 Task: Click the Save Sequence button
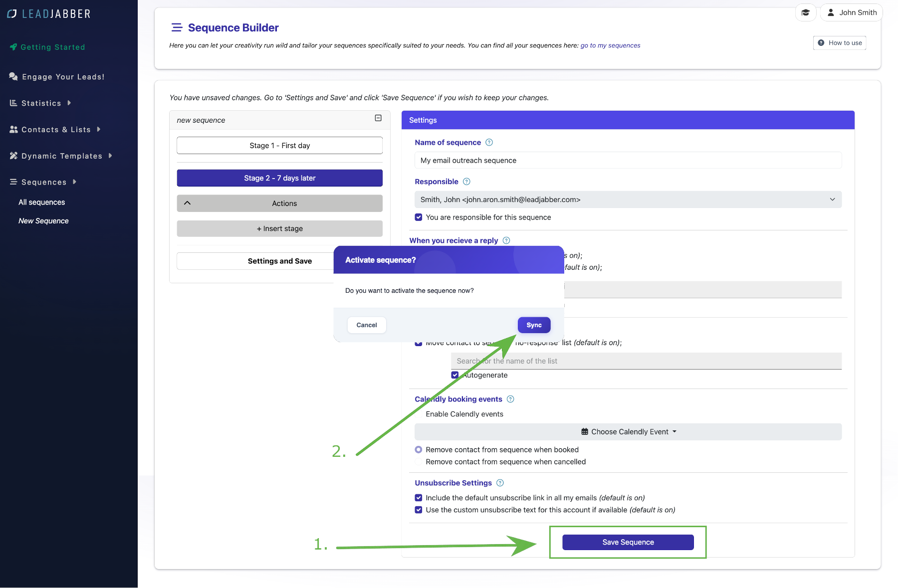point(628,542)
